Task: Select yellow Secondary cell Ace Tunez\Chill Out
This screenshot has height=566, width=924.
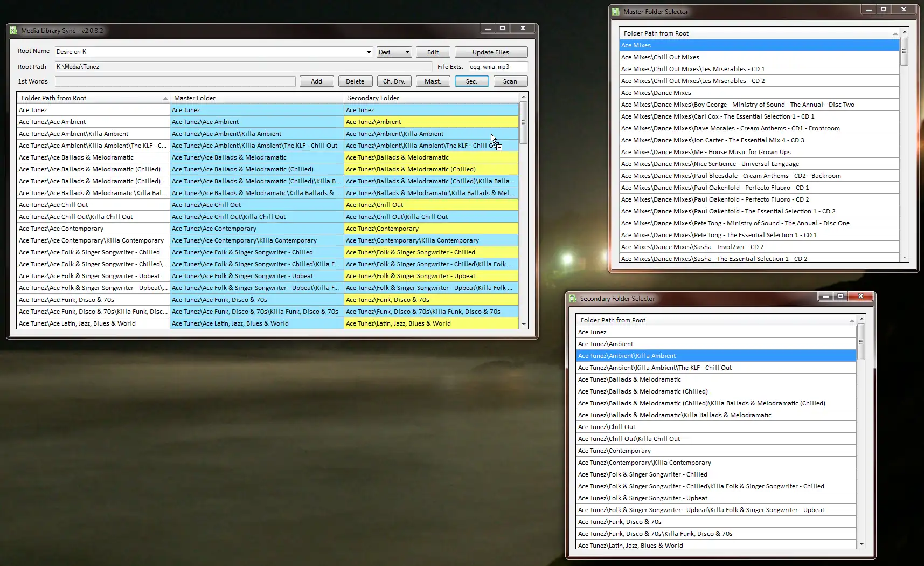Action: click(x=431, y=205)
